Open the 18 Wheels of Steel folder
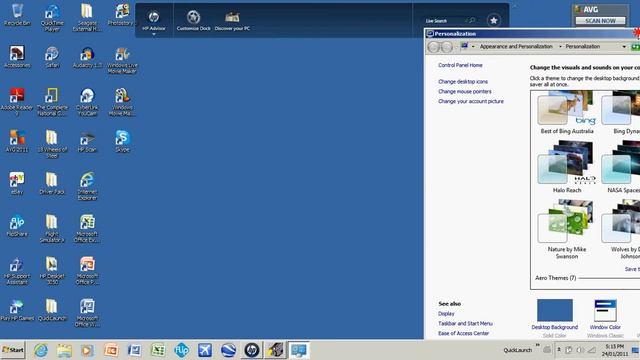The width and height of the screenshot is (640, 360). coord(52,144)
